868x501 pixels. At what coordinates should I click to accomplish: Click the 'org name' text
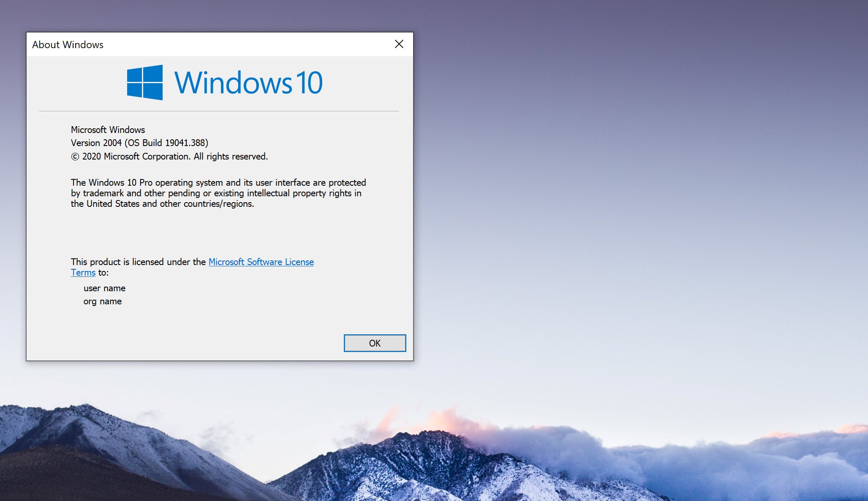point(103,301)
